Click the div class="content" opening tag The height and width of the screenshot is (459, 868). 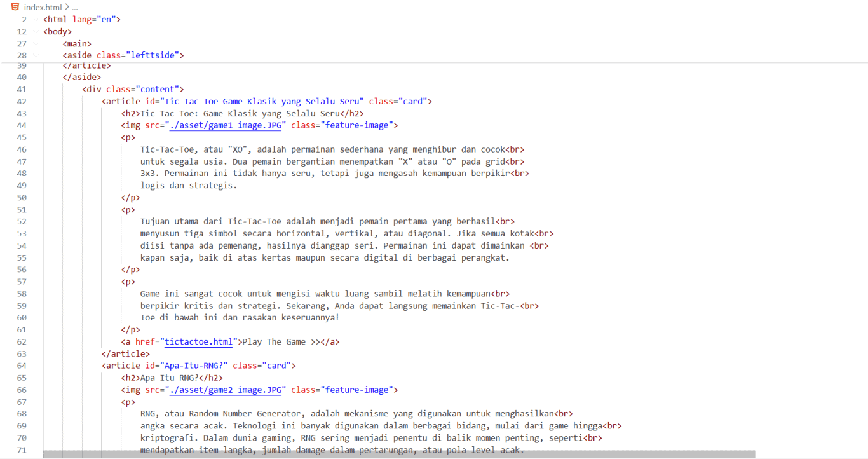coord(133,90)
